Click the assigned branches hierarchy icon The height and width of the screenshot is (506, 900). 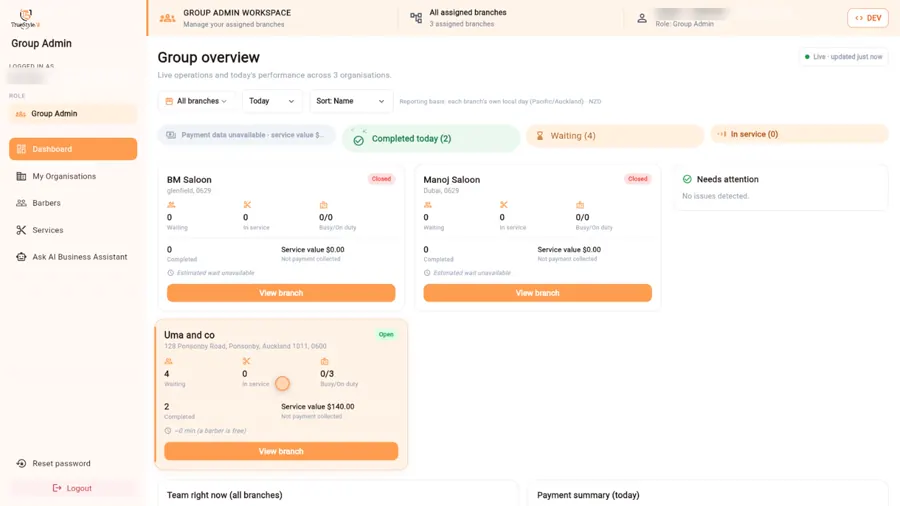coord(416,18)
